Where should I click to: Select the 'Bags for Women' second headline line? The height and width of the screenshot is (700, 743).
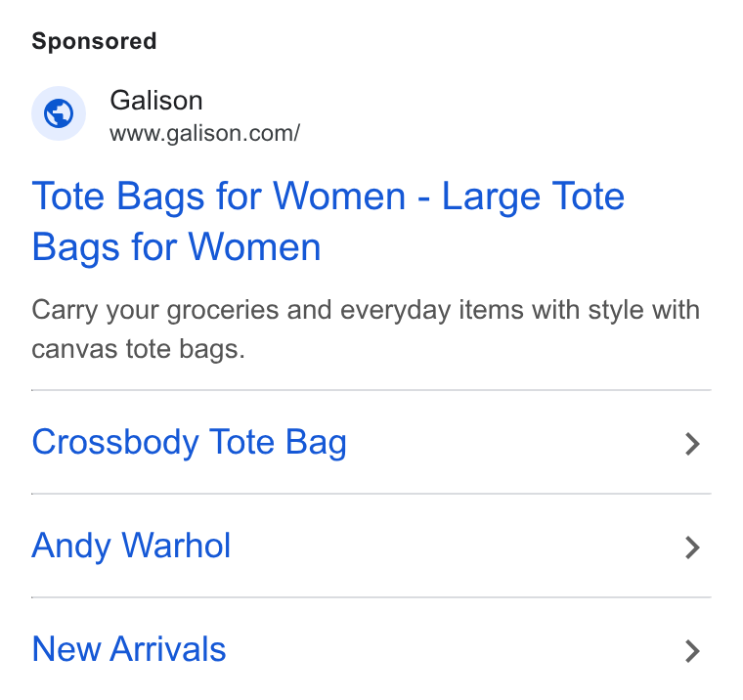coord(176,247)
